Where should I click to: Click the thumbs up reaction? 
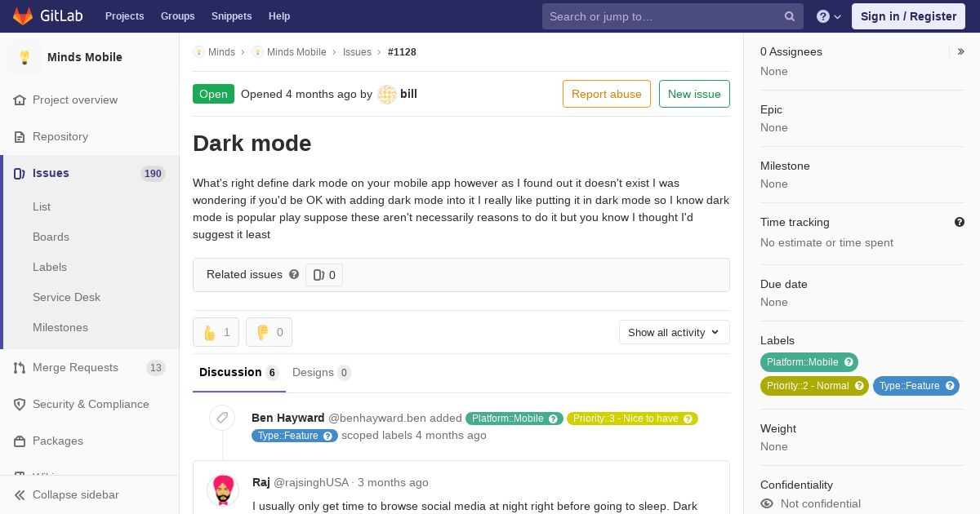click(x=216, y=332)
